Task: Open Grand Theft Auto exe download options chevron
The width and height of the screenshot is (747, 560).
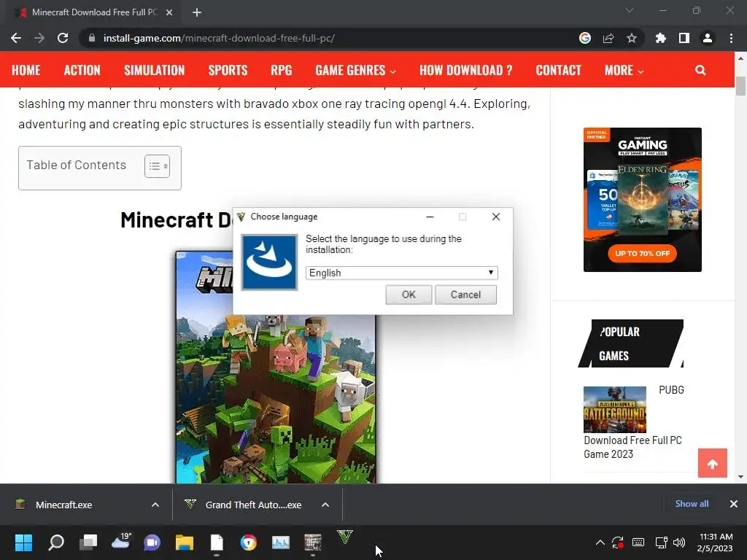Action: (x=325, y=505)
